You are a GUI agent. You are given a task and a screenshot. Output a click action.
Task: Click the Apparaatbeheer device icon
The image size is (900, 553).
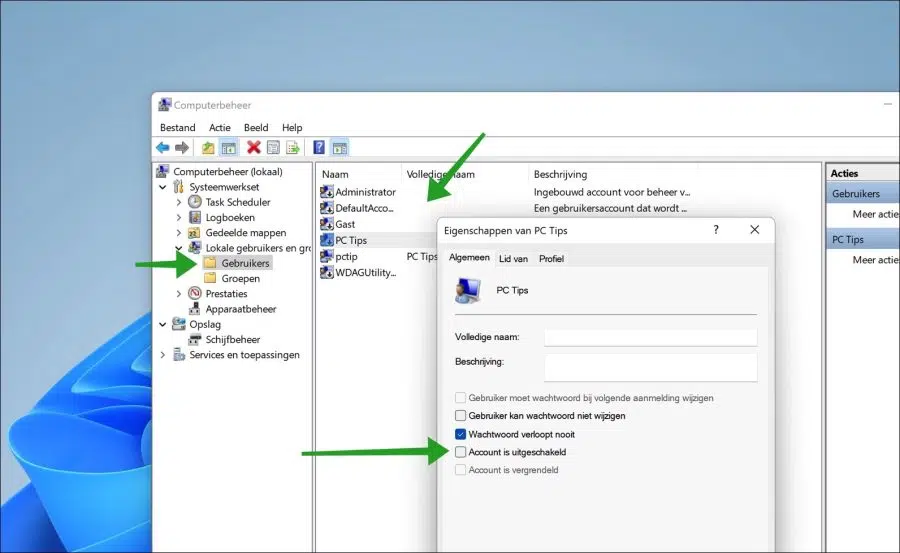[x=195, y=308]
